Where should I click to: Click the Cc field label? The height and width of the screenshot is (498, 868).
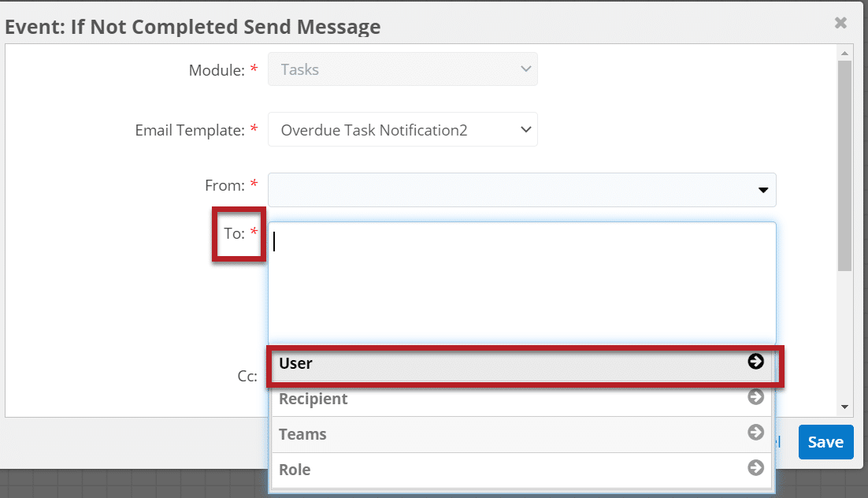(x=248, y=376)
